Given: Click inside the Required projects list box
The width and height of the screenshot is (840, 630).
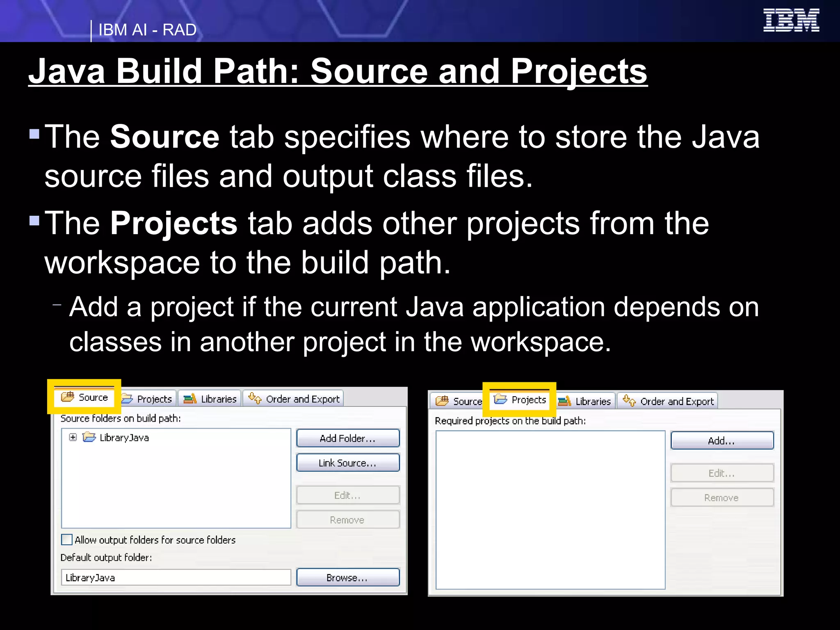Looking at the screenshot, I should [x=550, y=510].
